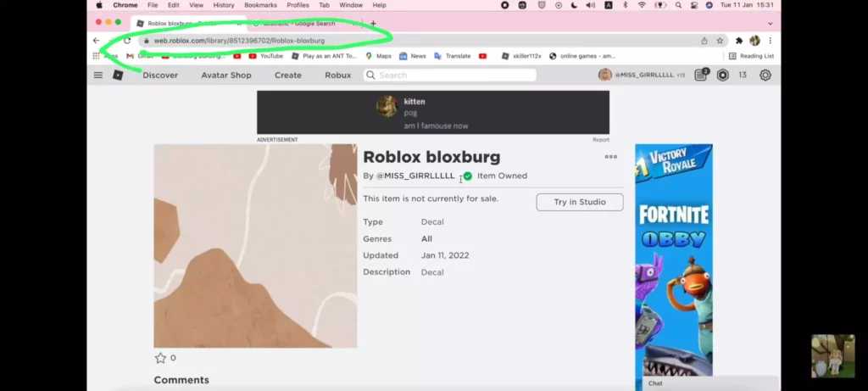Open the Apple menu
Viewport: 868px width, 391px height.
100,5
